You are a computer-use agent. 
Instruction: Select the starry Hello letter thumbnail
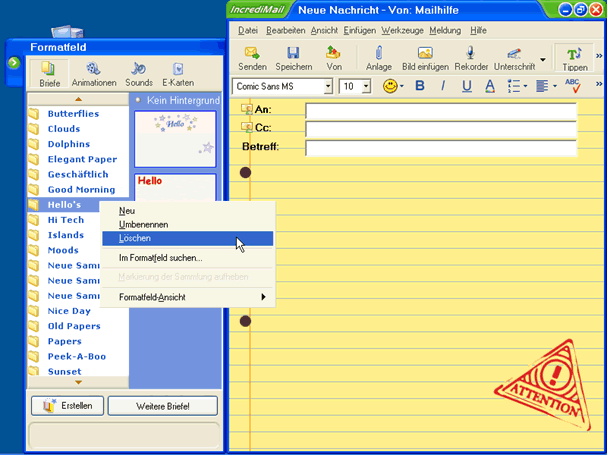175,139
